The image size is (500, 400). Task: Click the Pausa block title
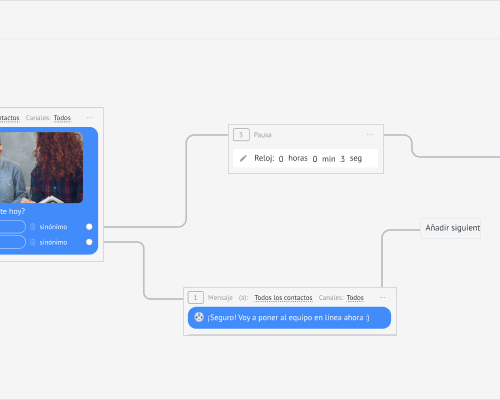click(262, 135)
